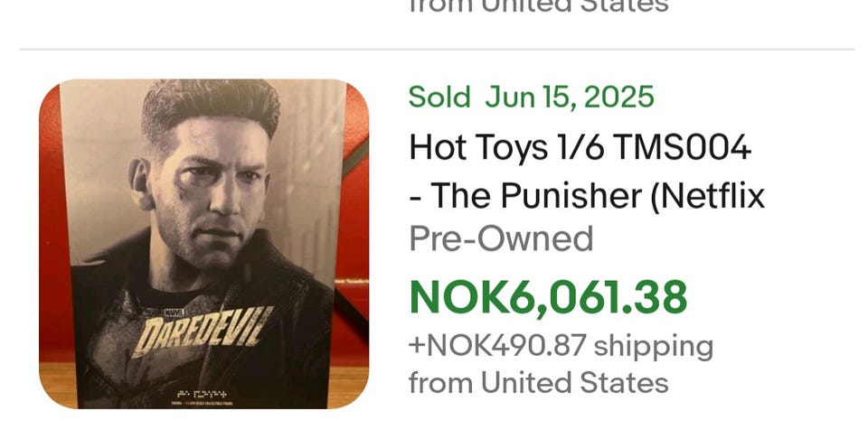The width and height of the screenshot is (868, 448).
Task: Select the NOK6,061.38 sold price
Action: pyautogui.click(x=548, y=297)
